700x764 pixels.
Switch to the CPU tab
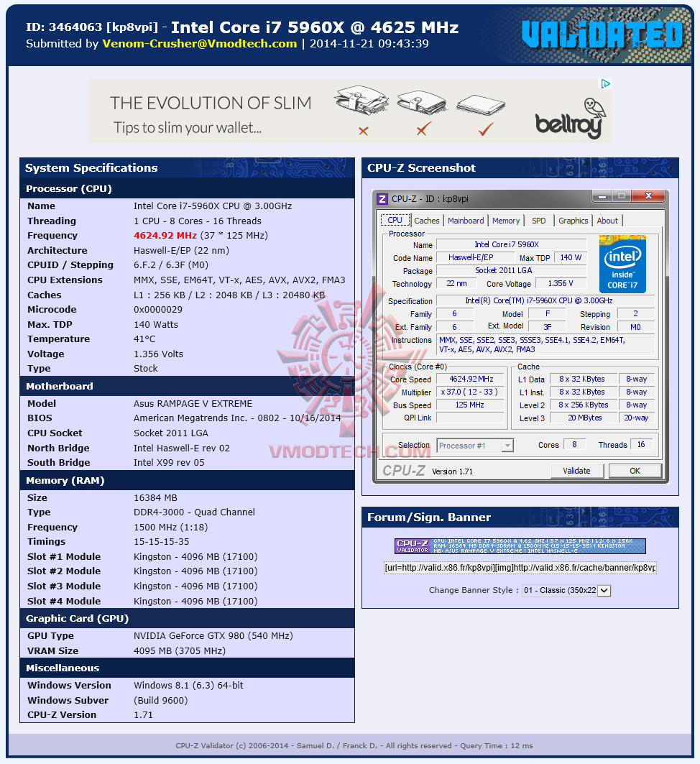point(395,220)
